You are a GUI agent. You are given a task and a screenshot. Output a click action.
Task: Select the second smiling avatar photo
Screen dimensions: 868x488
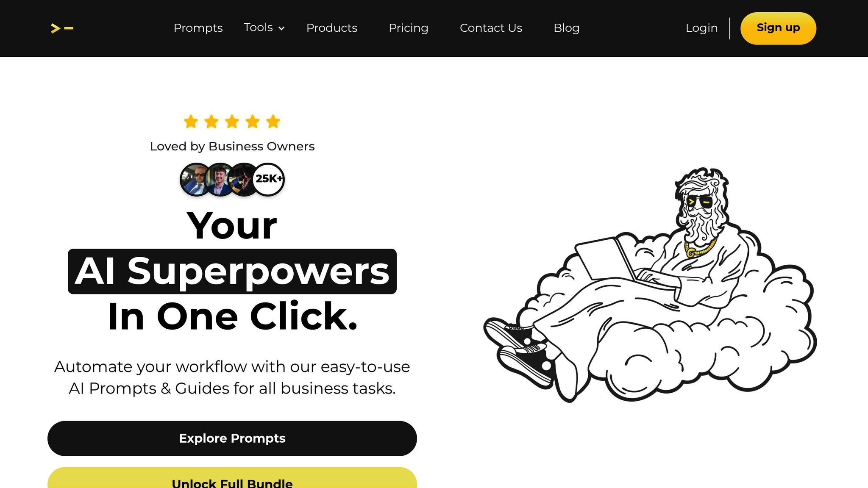[x=220, y=180]
